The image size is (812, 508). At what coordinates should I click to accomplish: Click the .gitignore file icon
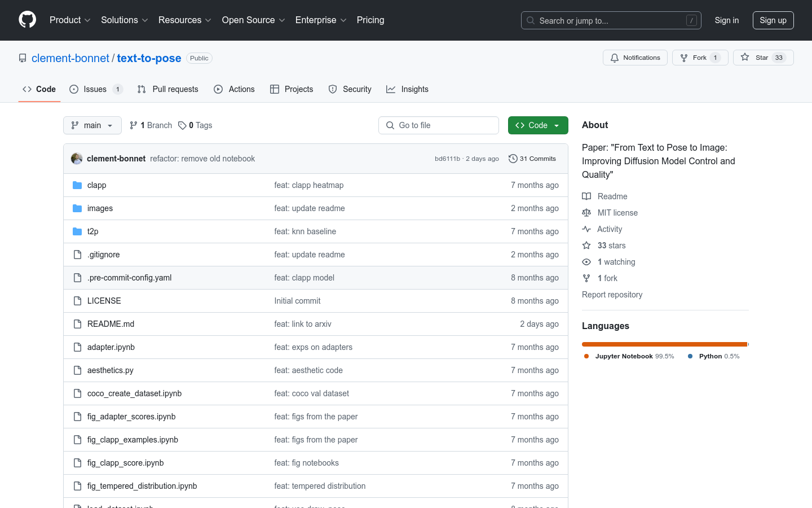77,255
